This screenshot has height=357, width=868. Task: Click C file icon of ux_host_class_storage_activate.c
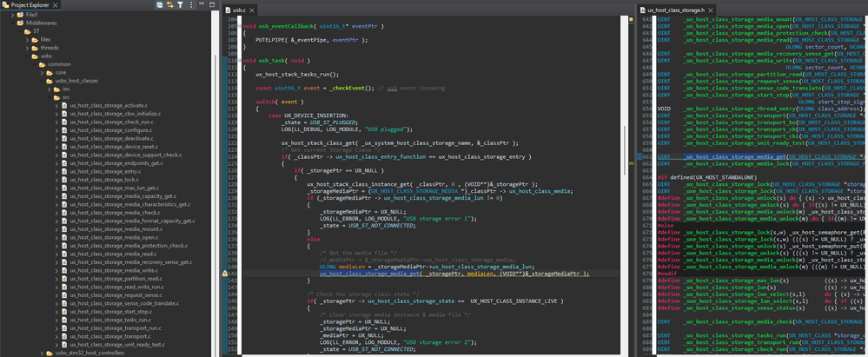64,105
